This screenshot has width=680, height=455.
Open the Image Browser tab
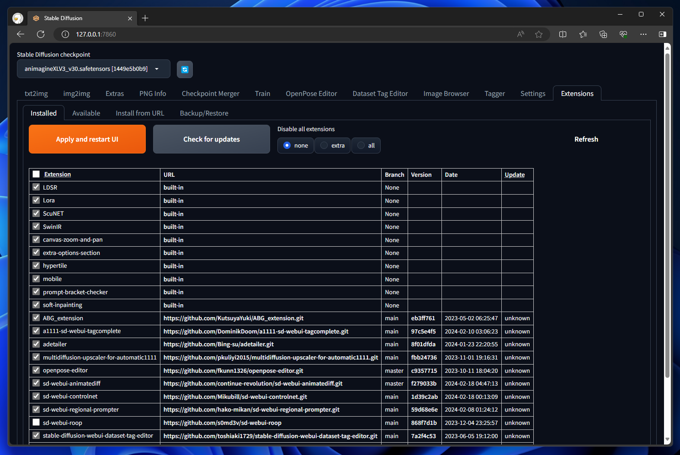pos(446,94)
